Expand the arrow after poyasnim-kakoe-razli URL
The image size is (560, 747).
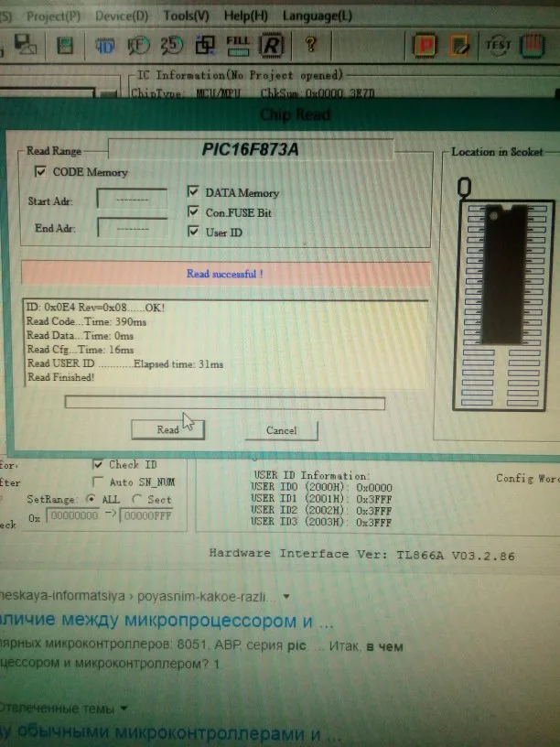(286, 597)
